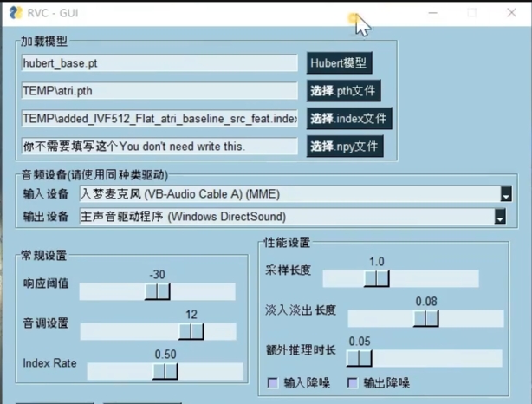Click the 常规设置 group title
Screen dimensions: 532x404
pyautogui.click(x=44, y=255)
